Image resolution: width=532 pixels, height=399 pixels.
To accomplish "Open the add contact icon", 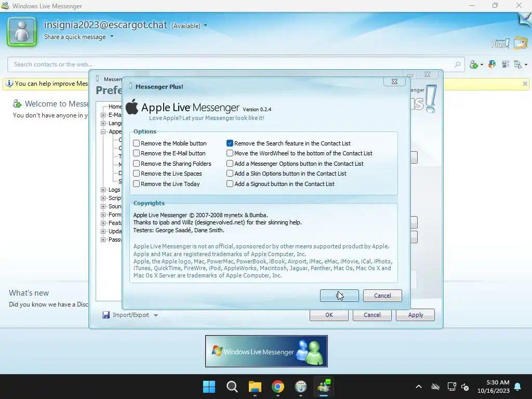I will [474, 64].
